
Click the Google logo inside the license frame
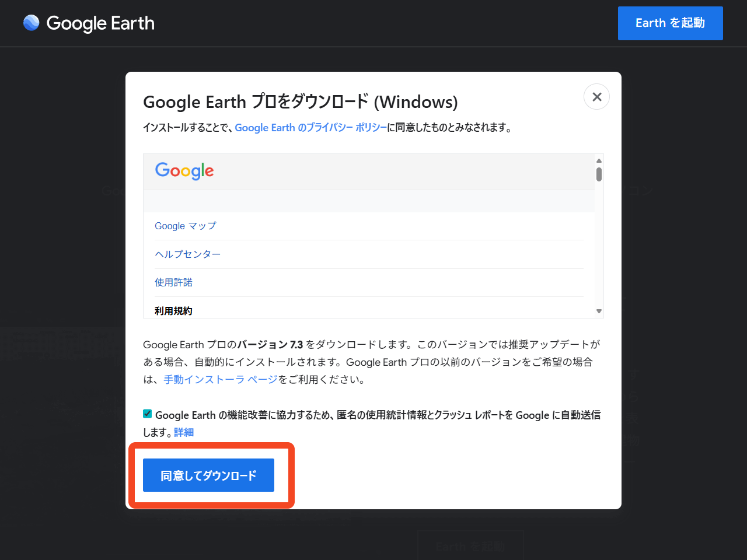tap(184, 171)
